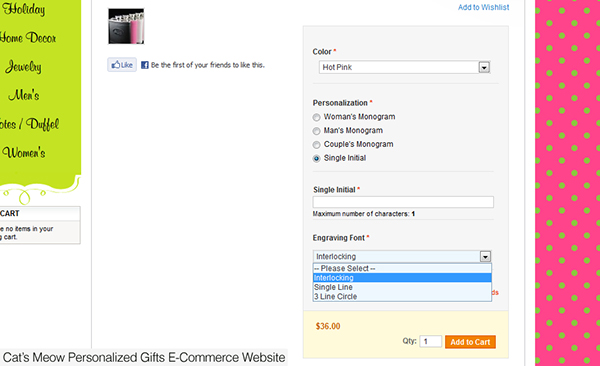Open the flask product thumbnail image
The width and height of the screenshot is (600, 366).
[126, 26]
